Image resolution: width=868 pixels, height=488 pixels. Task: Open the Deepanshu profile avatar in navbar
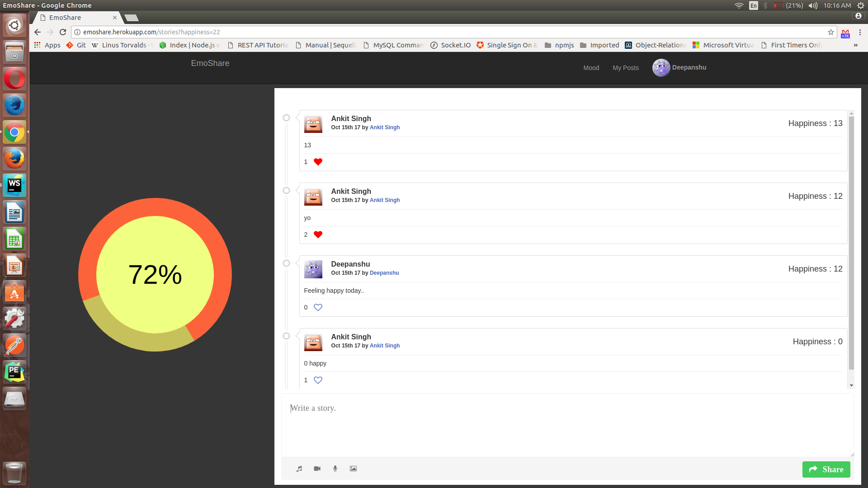click(660, 67)
